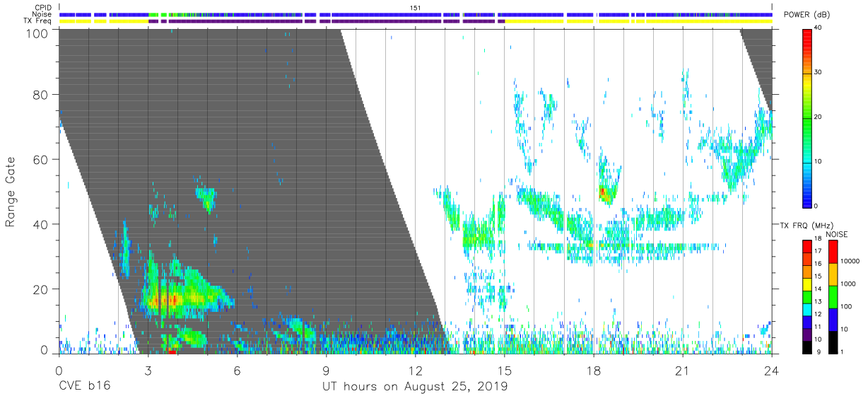The height and width of the screenshot is (401, 868).
Task: Click the y-axis tick label '100'
Action: coord(37,33)
